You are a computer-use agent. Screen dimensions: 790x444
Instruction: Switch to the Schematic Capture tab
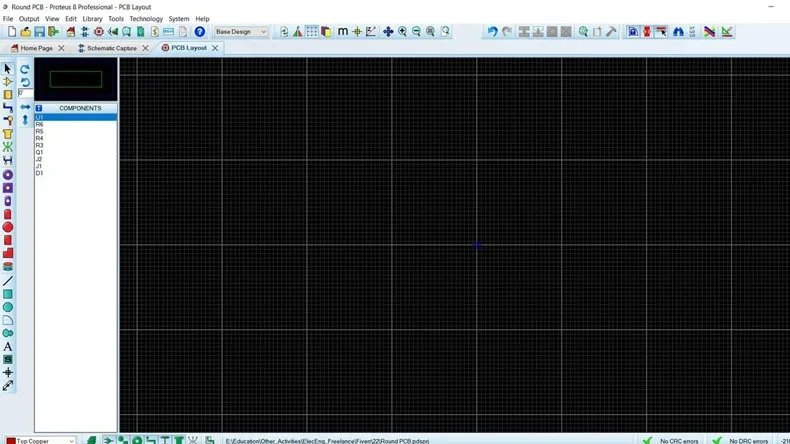111,48
